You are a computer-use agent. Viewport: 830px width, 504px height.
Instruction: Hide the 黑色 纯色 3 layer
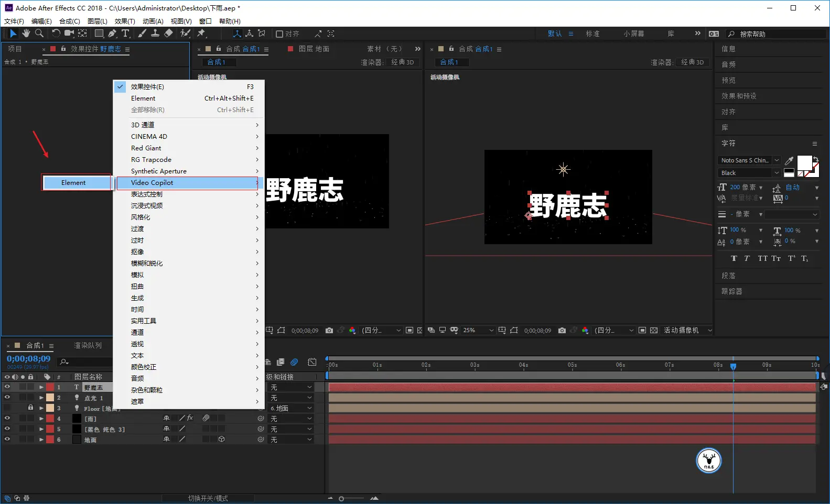click(7, 429)
